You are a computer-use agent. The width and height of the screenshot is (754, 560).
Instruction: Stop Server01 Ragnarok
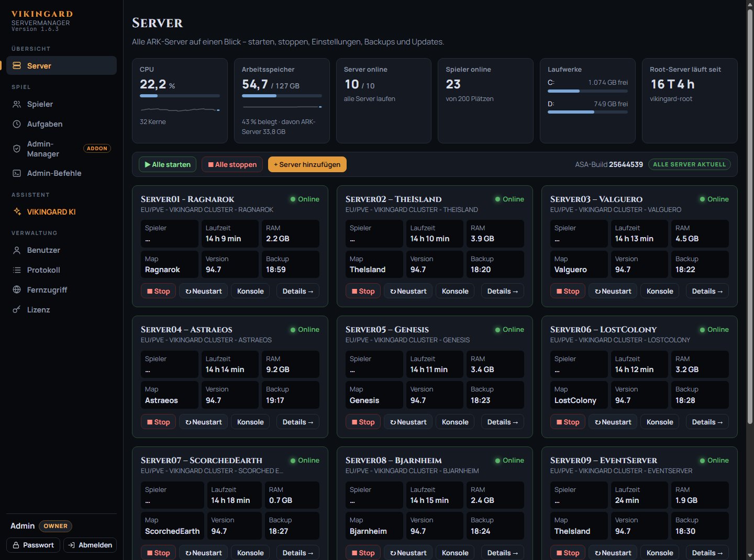158,291
